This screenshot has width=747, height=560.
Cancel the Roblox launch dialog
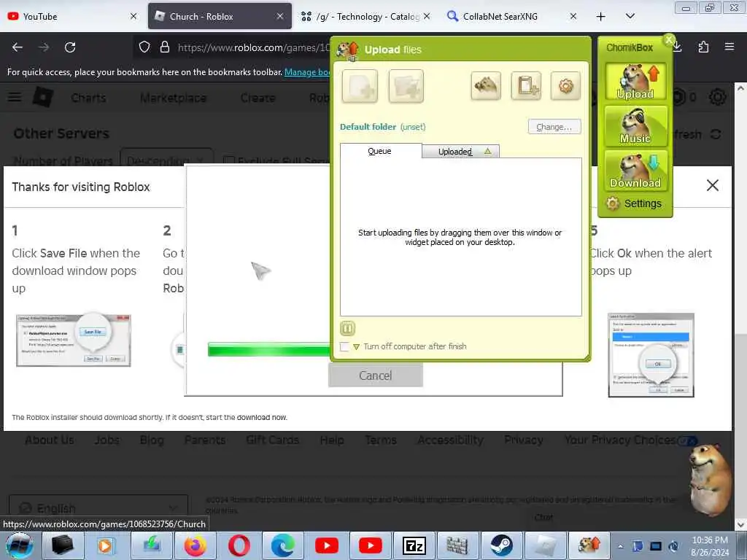pyautogui.click(x=376, y=376)
